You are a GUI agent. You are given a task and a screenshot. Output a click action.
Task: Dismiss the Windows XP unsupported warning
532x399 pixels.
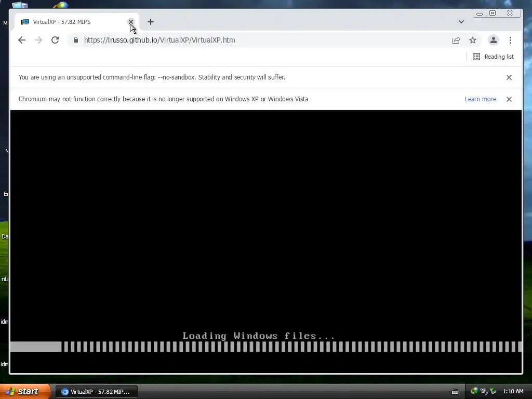click(509, 99)
